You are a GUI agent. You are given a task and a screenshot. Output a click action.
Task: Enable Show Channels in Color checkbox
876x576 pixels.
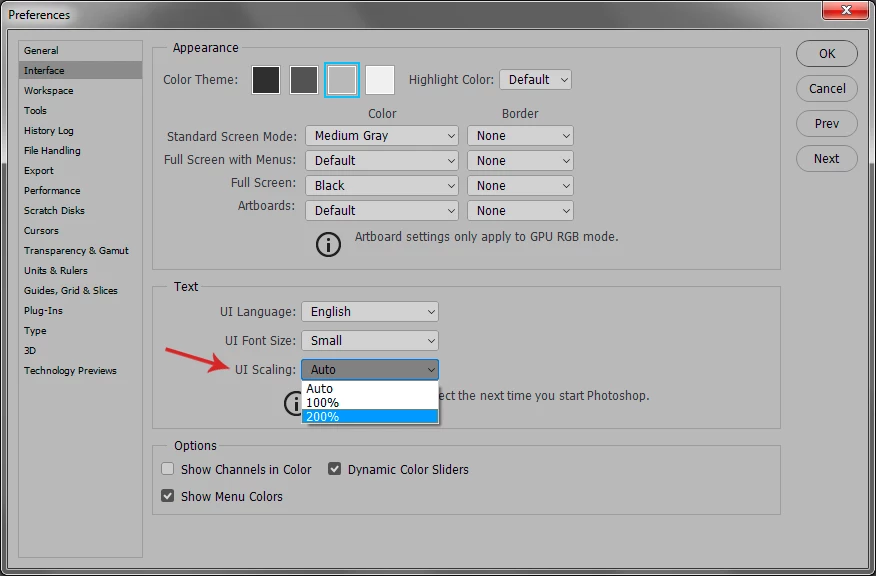pos(168,469)
